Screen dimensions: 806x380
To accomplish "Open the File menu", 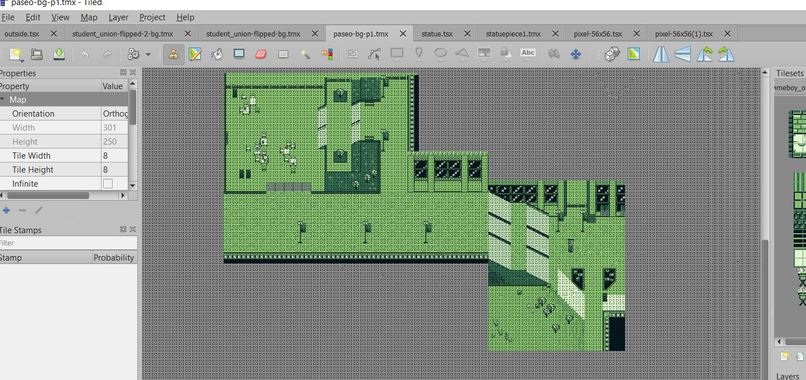I will (7, 17).
